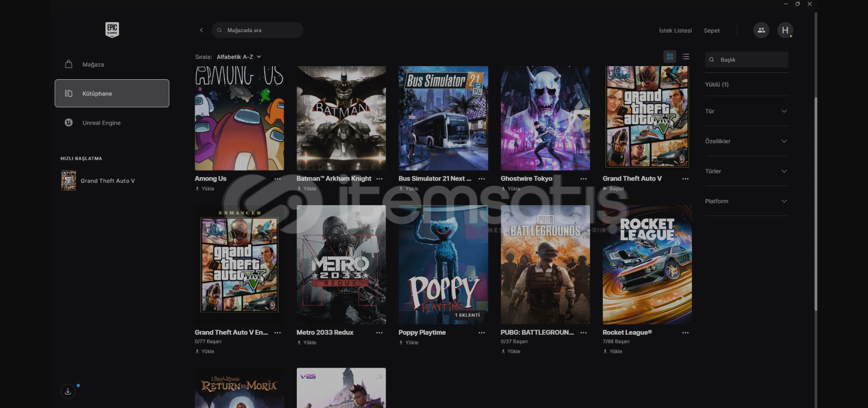This screenshot has width=868, height=408.
Task: Filter by Yüklü (1) installed games
Action: coord(717,84)
